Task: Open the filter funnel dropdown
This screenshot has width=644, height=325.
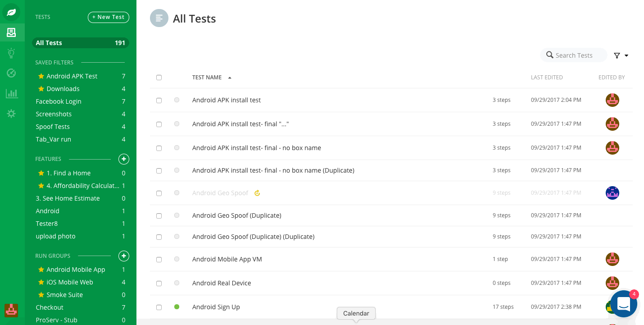Action: coord(621,55)
